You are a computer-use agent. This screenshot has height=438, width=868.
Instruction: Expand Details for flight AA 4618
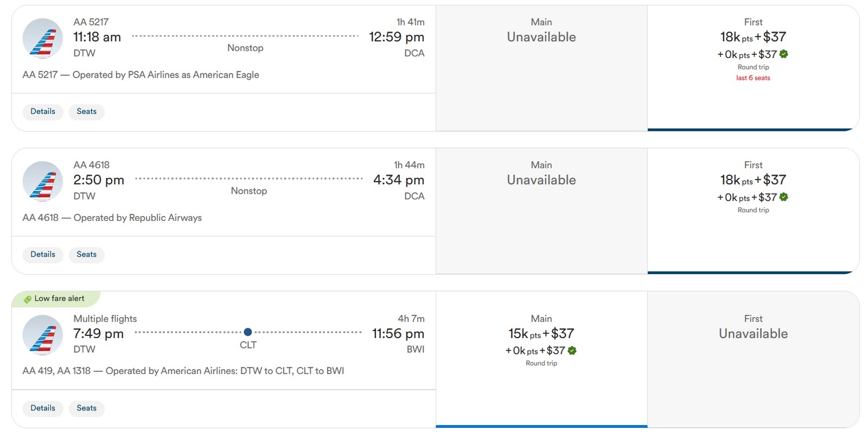click(43, 255)
